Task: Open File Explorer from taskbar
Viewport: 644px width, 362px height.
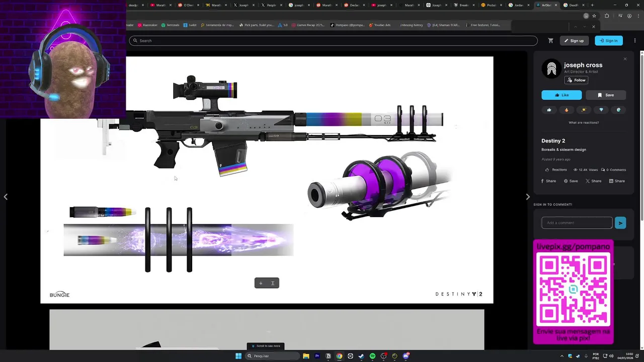Action: 306,356
